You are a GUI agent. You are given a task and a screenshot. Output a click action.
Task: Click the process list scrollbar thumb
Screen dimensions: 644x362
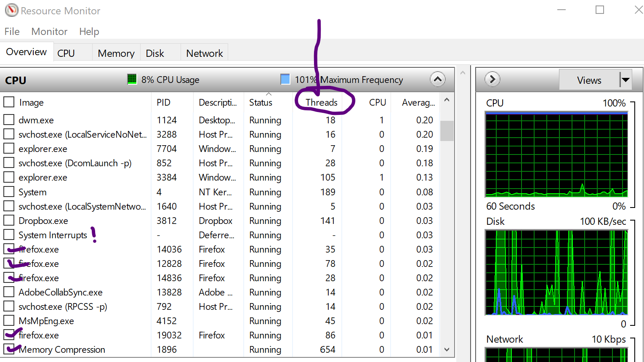tap(447, 130)
